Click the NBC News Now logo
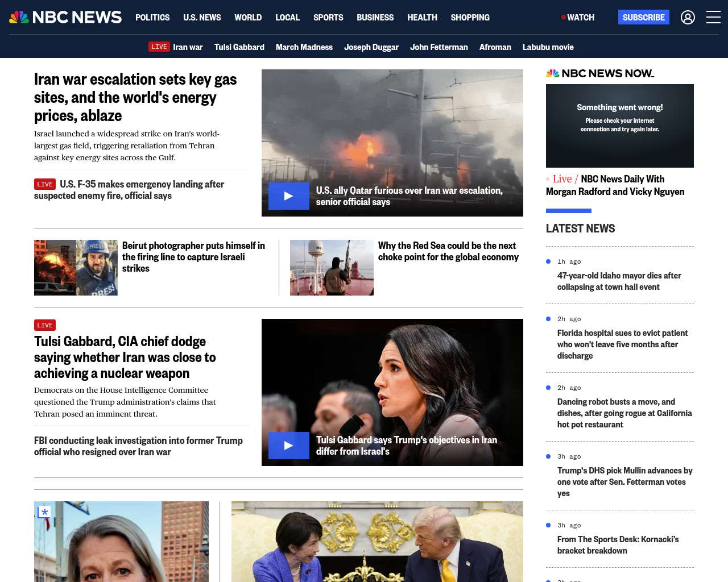This screenshot has width=728, height=582. coord(600,73)
